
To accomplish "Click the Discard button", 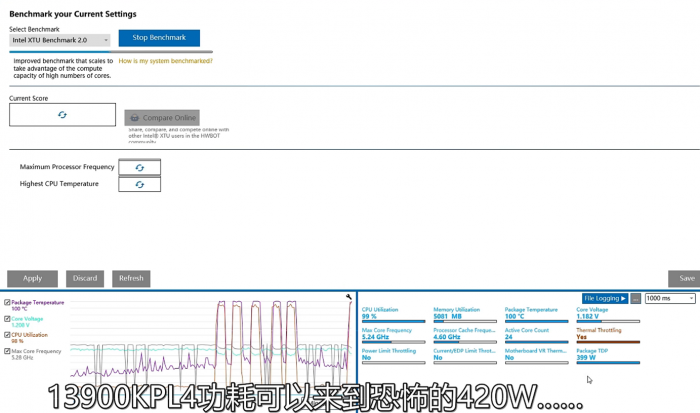I will coord(85,279).
